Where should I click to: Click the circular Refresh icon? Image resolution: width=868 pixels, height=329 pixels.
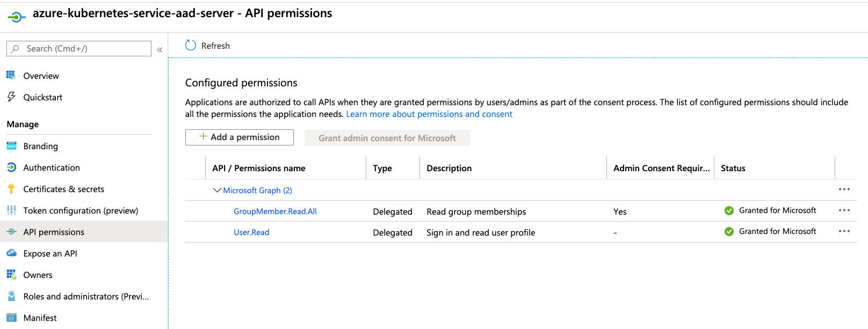(x=191, y=45)
